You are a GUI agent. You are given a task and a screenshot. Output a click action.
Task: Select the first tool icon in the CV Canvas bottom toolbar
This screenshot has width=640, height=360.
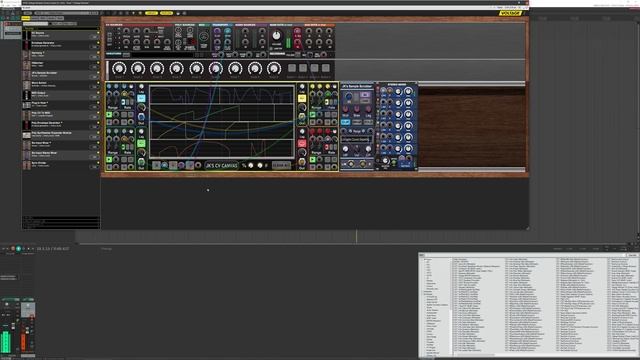coord(156,165)
